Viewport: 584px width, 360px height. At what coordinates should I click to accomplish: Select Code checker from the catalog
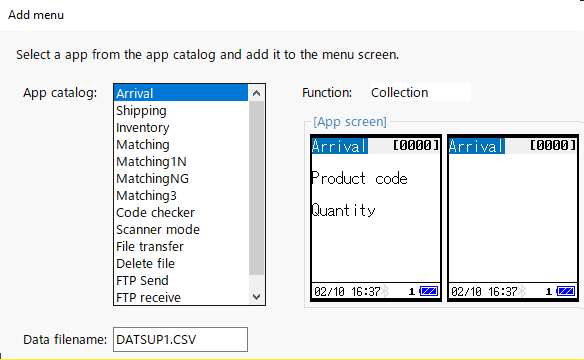click(181, 213)
